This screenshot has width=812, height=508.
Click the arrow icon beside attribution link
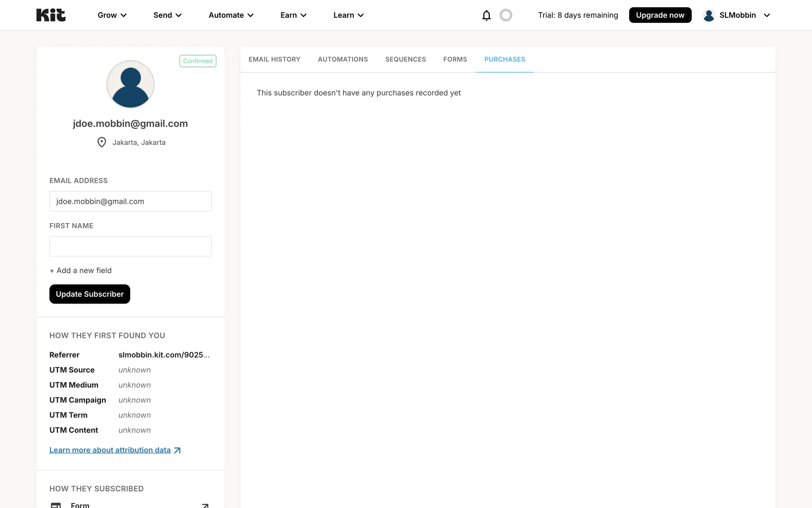click(x=177, y=450)
